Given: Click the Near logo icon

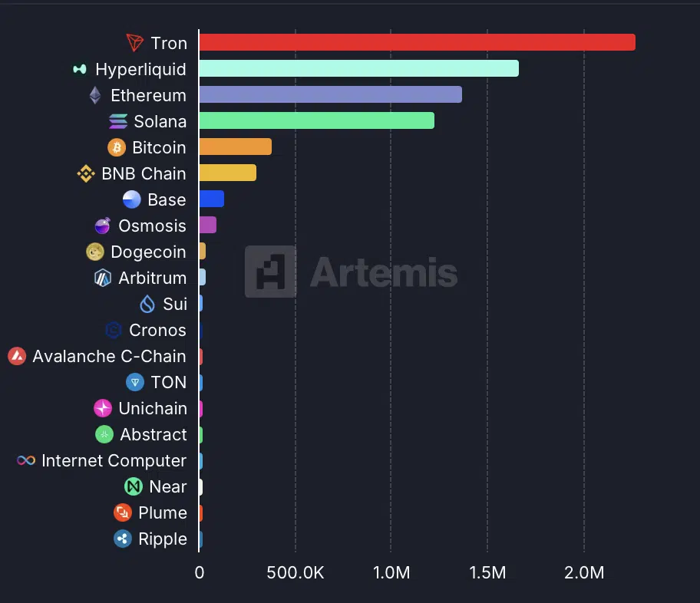Looking at the screenshot, I should [x=134, y=486].
